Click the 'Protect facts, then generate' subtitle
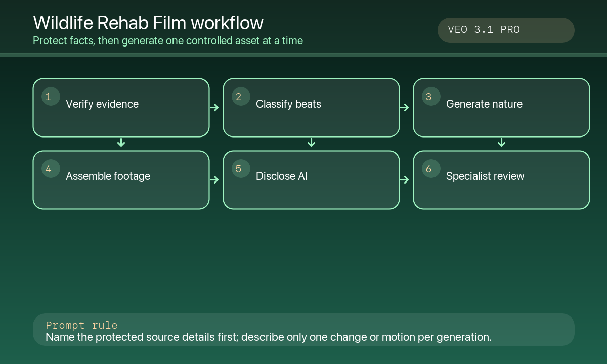607x364 pixels. (x=168, y=40)
